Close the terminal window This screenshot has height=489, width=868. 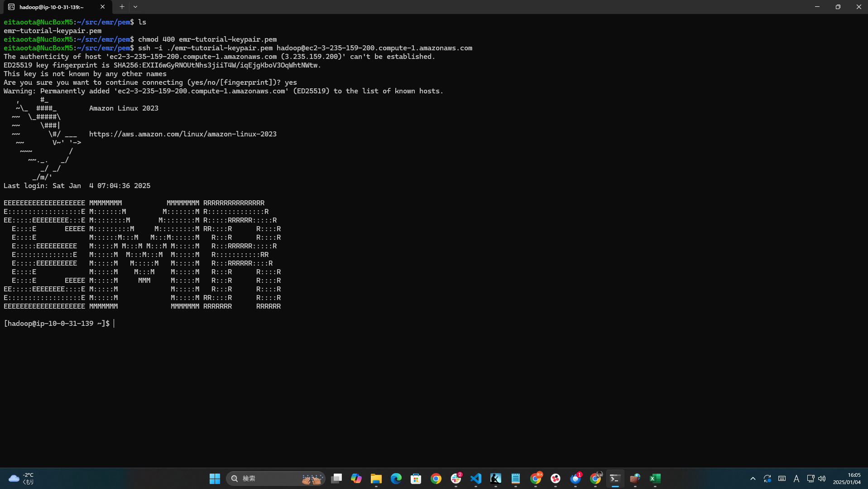pyautogui.click(x=858, y=7)
